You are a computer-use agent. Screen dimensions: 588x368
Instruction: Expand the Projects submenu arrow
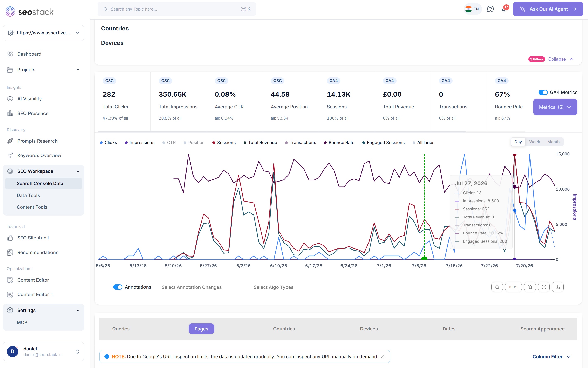78,70
